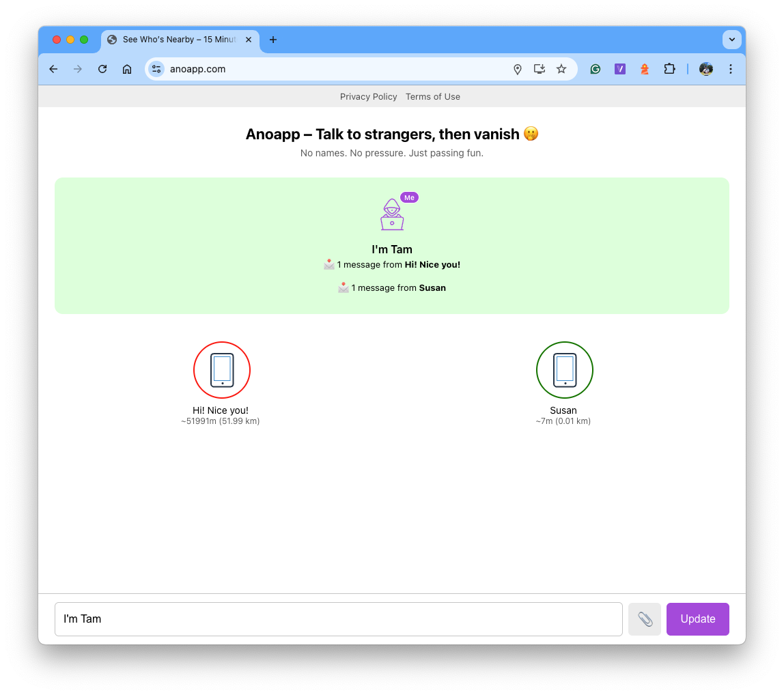Open the tab search chevron

click(731, 40)
